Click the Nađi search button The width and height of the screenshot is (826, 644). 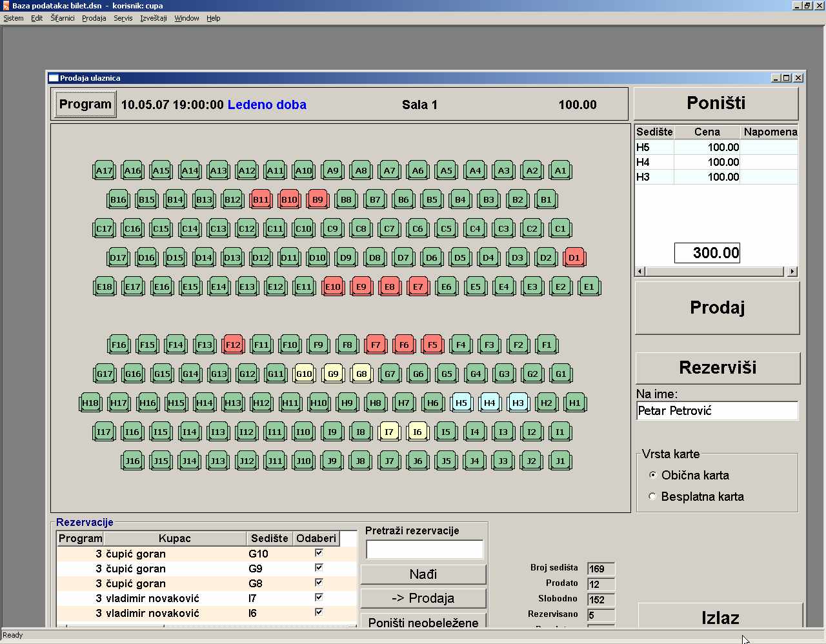click(x=423, y=574)
